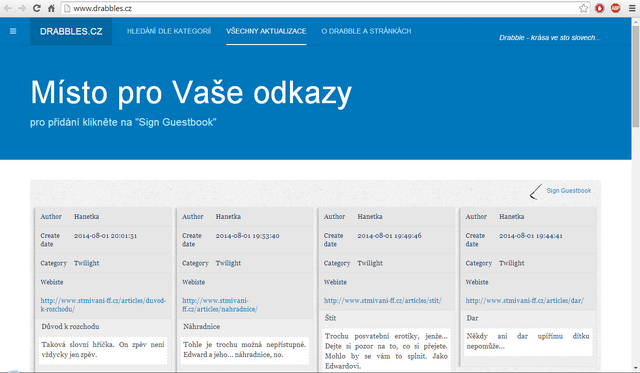Open the nahradnice article link
The width and height of the screenshot is (640, 373).
tap(220, 305)
